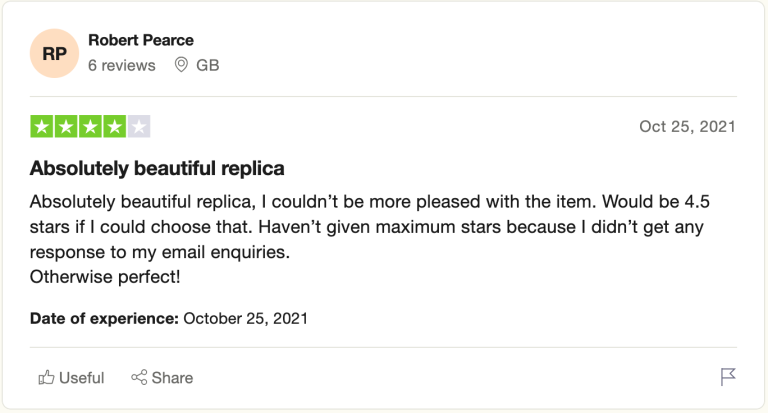Click the thumbs-up Useful icon
The height and width of the screenshot is (413, 768).
pyautogui.click(x=46, y=378)
